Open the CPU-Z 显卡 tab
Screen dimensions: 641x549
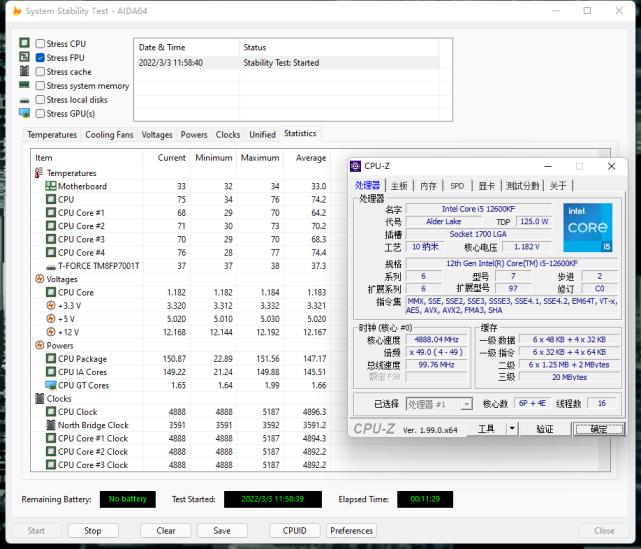click(486, 186)
